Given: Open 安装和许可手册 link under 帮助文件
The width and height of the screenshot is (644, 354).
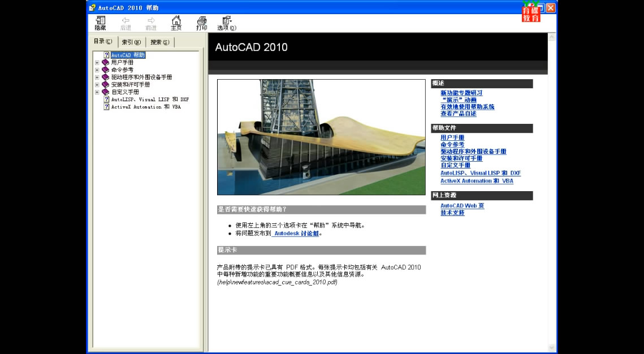Looking at the screenshot, I should tap(461, 158).
